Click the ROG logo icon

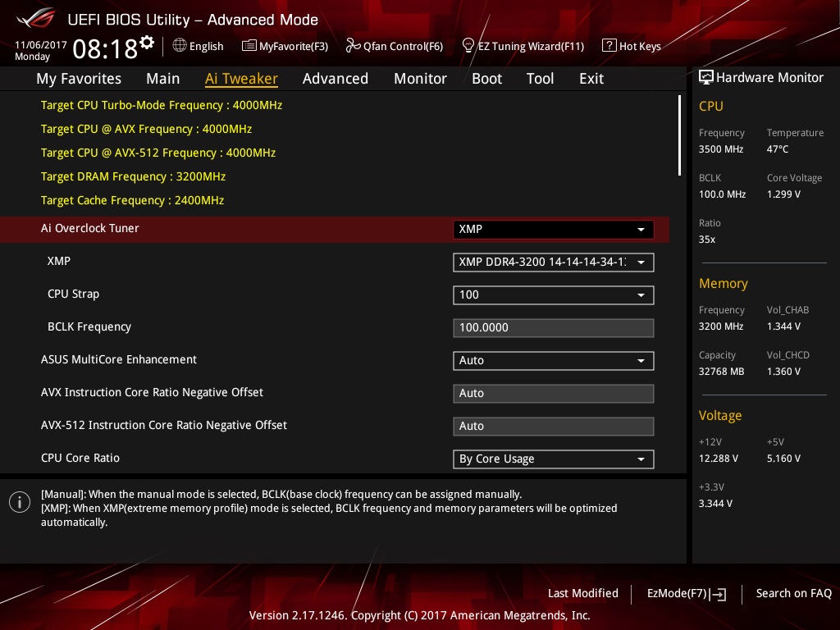(35, 18)
